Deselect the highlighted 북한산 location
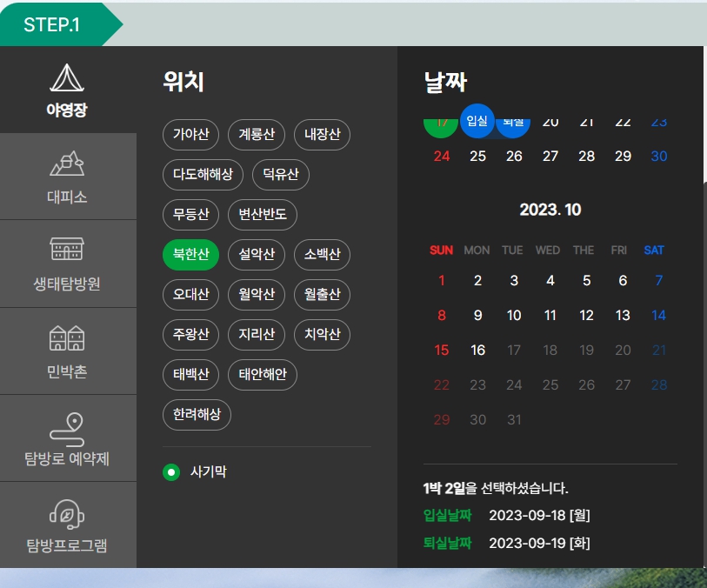 click(x=190, y=255)
